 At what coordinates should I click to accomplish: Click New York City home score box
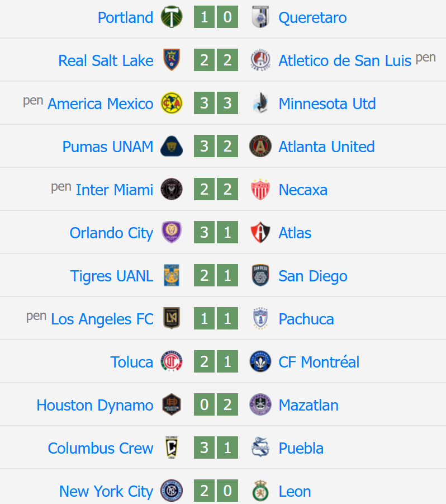[204, 491]
